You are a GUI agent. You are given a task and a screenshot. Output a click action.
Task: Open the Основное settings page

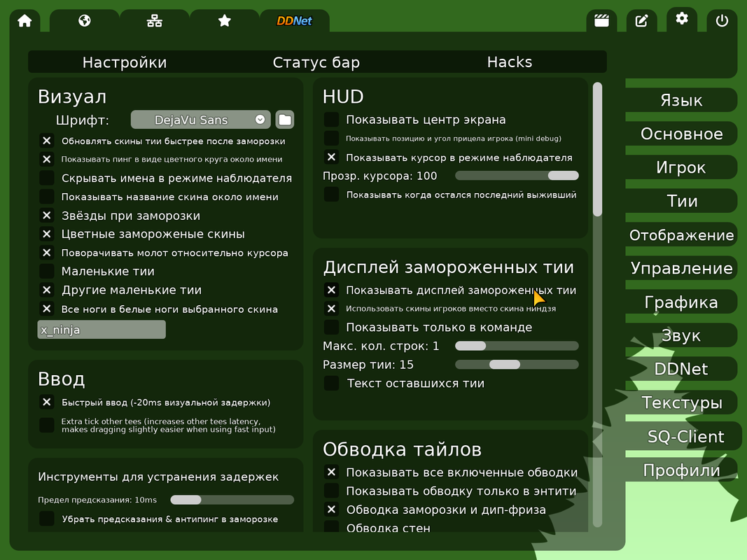(681, 134)
